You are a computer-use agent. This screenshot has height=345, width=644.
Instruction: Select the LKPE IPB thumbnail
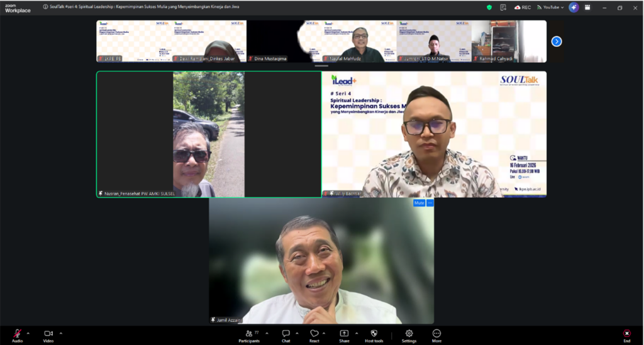pyautogui.click(x=134, y=41)
